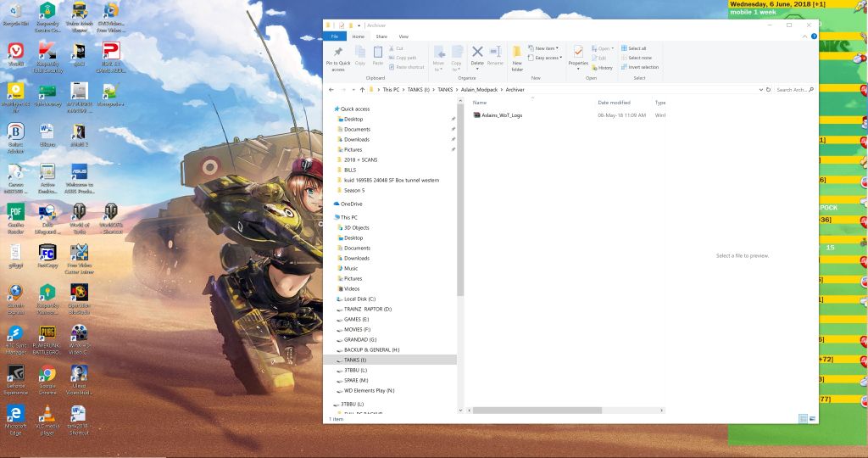
Task: Select Local Disk (C:) in navigation pane
Action: tap(359, 299)
